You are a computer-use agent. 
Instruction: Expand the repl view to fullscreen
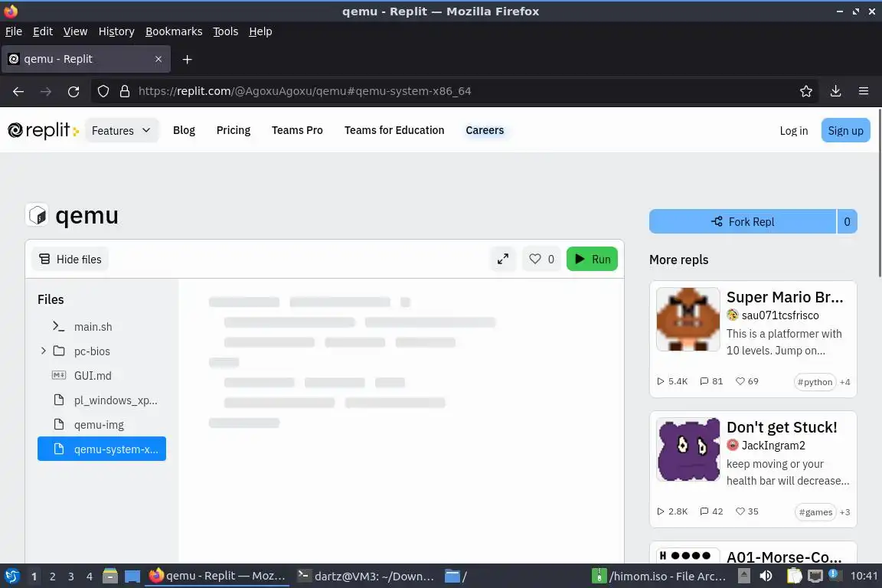click(x=503, y=259)
